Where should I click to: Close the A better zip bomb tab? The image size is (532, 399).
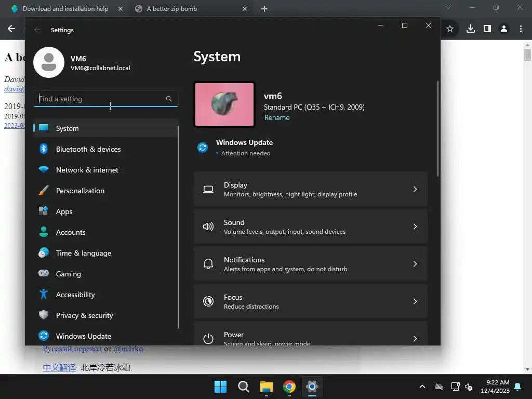click(245, 9)
